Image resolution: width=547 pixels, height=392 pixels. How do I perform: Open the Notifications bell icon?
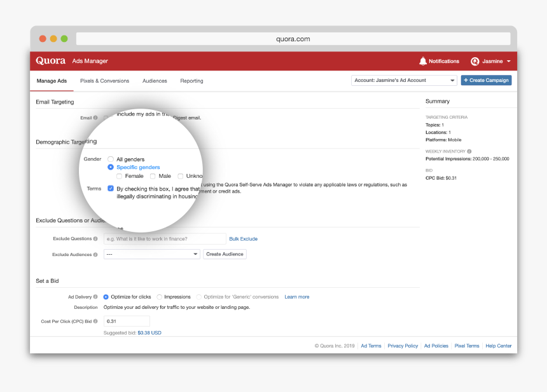click(423, 61)
